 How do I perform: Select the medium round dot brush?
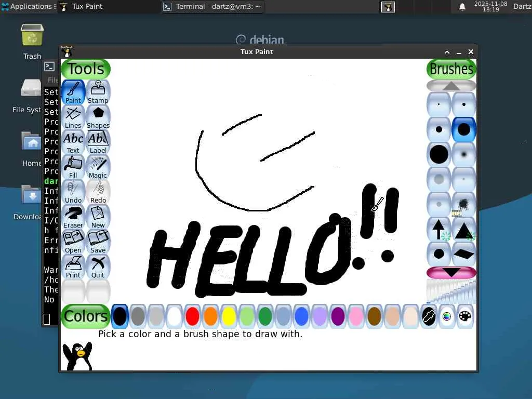pyautogui.click(x=438, y=129)
